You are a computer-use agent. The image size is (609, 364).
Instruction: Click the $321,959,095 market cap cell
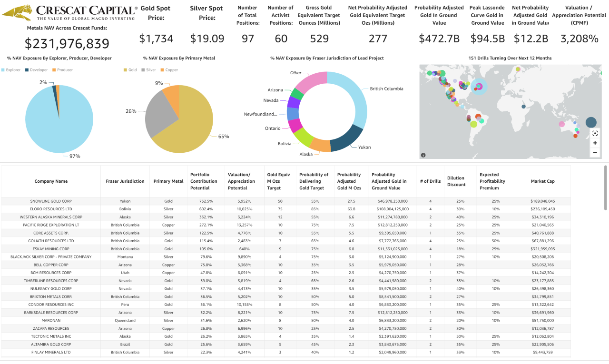coord(543,249)
